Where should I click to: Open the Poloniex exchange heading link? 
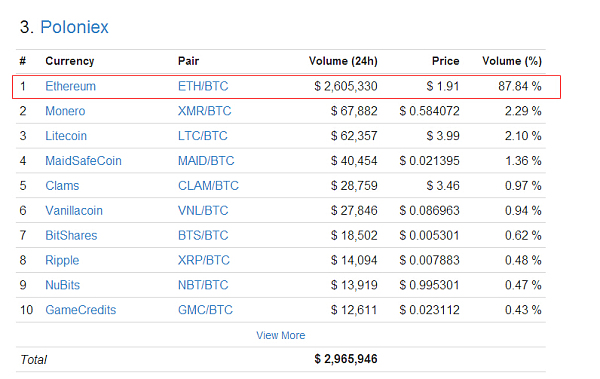tap(74, 27)
